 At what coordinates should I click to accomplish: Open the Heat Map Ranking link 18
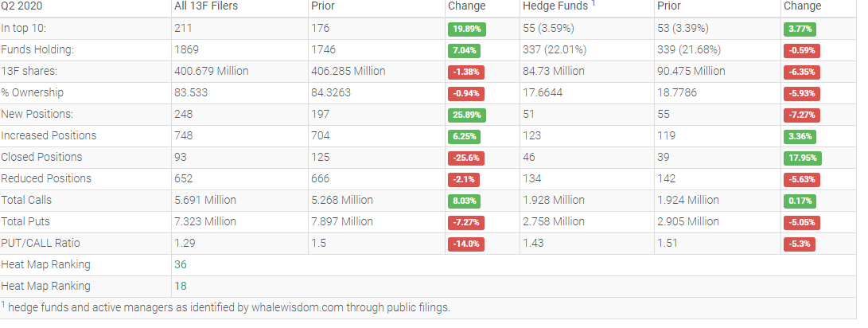(181, 286)
